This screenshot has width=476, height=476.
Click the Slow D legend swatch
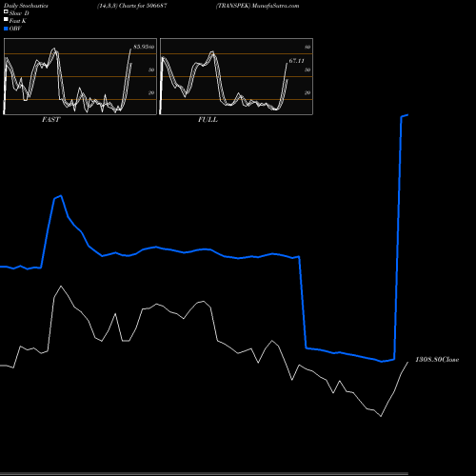coord(6,11)
